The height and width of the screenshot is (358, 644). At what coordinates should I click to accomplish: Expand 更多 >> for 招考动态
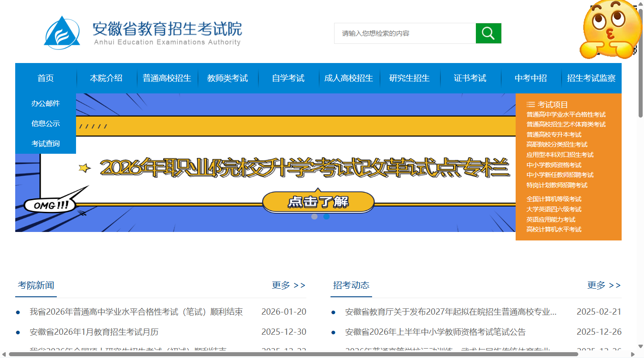click(x=604, y=285)
